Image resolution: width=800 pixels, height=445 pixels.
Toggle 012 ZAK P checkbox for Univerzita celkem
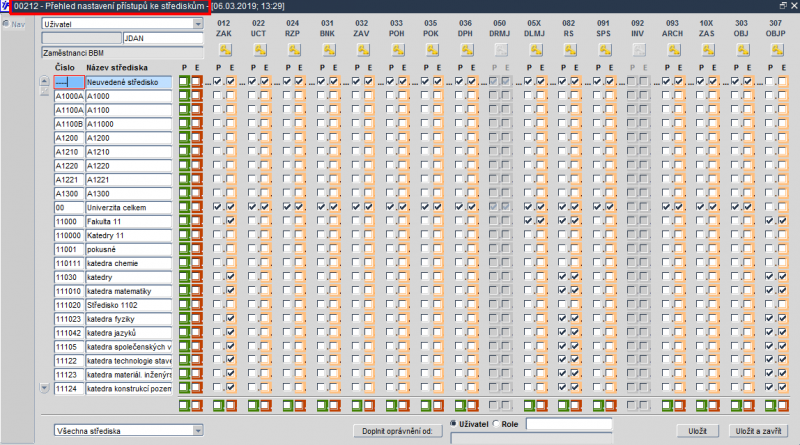pyautogui.click(x=218, y=207)
